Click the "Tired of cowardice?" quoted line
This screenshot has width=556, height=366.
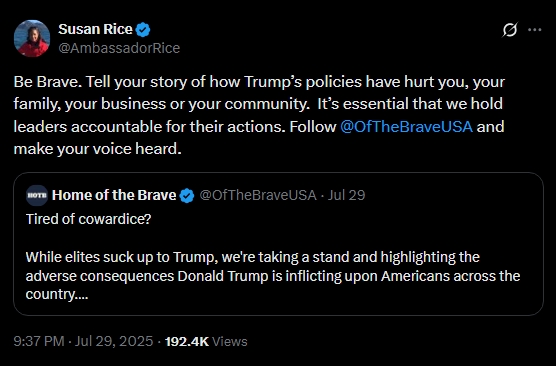(x=88, y=219)
